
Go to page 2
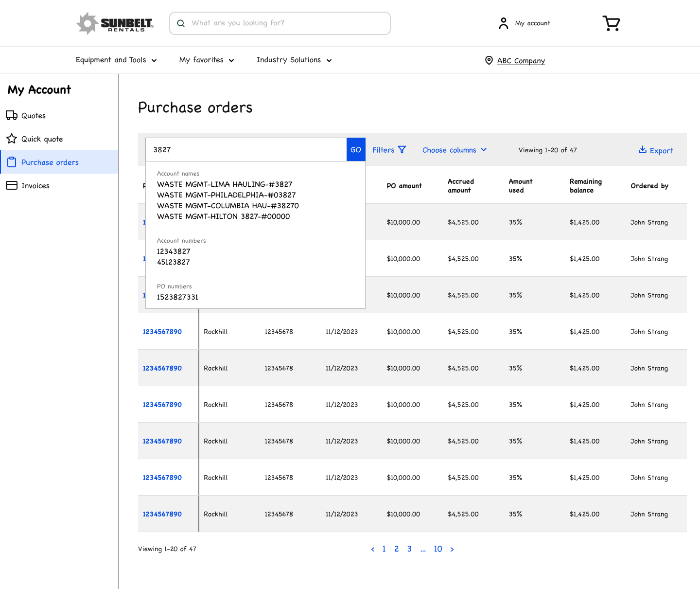[x=397, y=549]
